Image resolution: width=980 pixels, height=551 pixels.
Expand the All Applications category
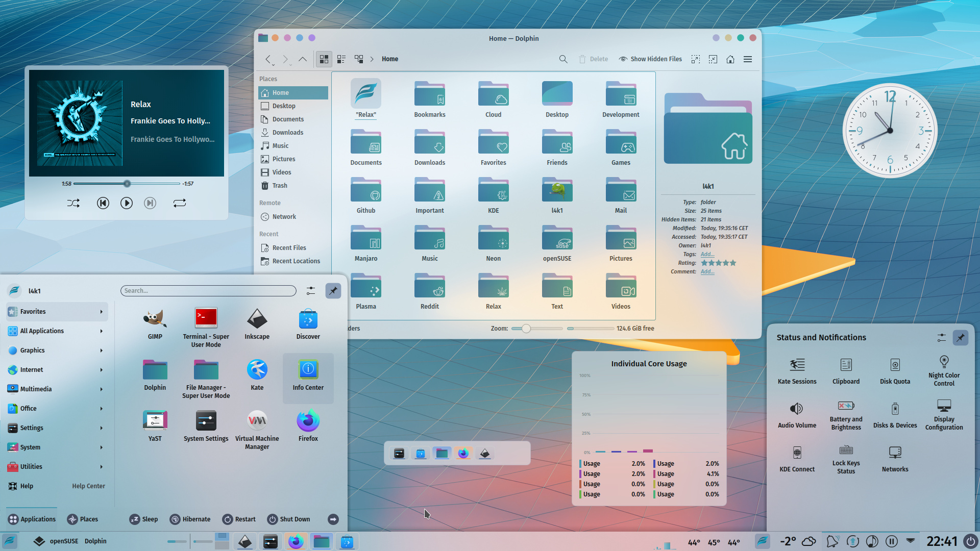(57, 331)
